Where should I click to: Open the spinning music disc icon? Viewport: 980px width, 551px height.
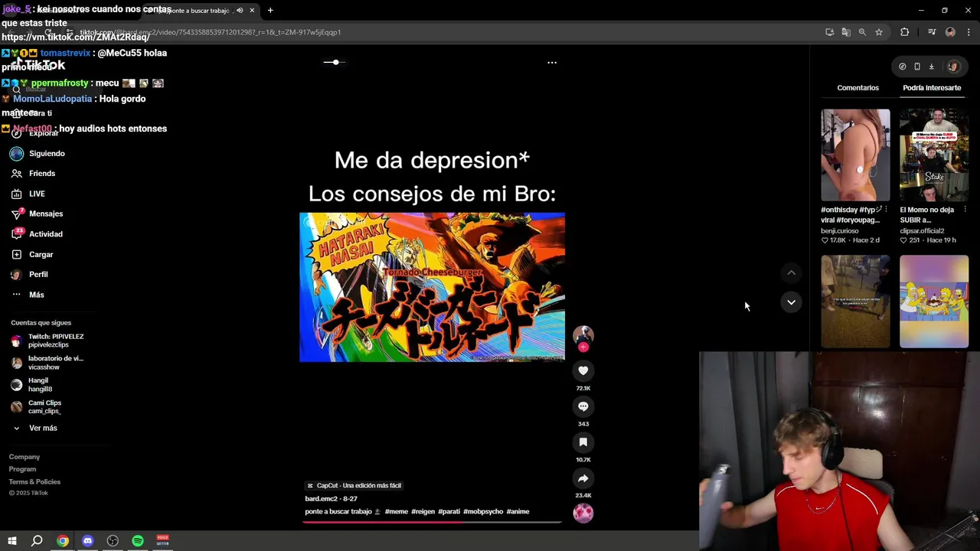tap(583, 513)
